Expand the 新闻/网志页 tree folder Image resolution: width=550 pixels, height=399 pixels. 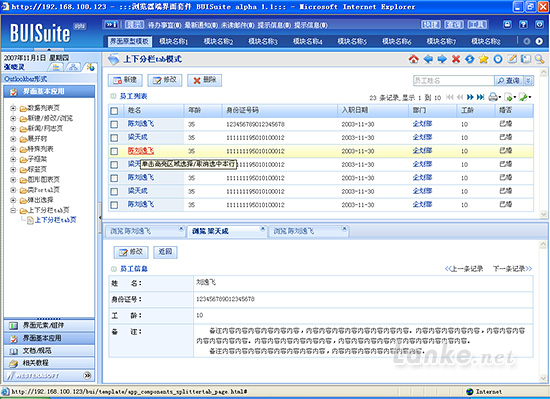13,128
